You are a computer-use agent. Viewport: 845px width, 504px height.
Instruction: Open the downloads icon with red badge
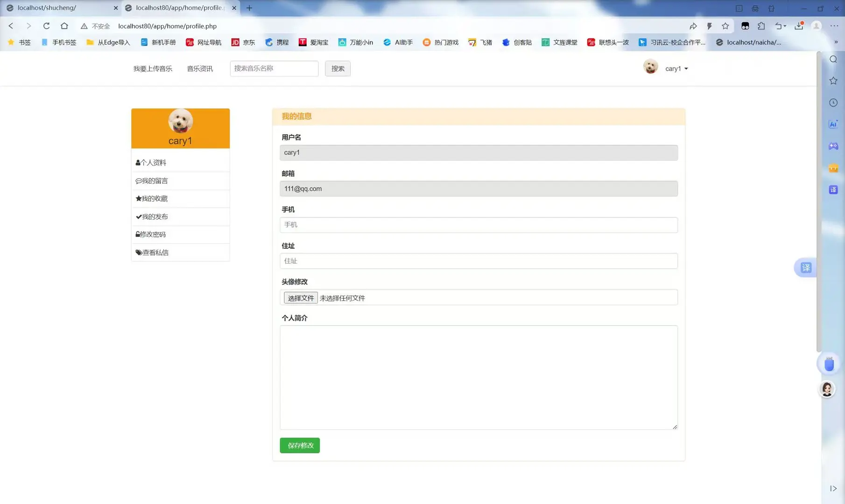[799, 26]
